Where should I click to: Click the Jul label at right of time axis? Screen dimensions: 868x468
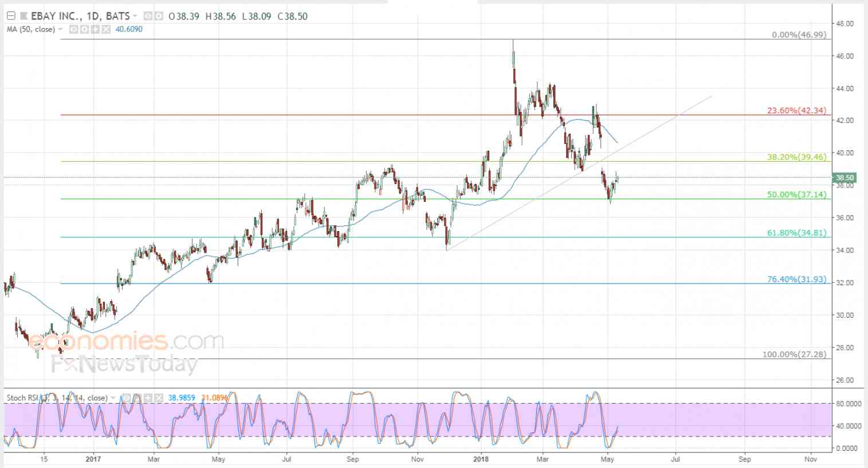coord(675,459)
